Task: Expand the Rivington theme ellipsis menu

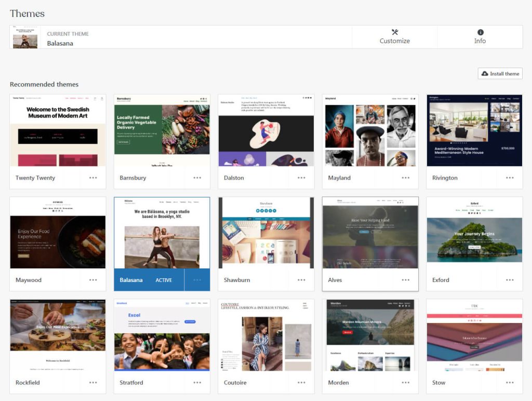Action: pyautogui.click(x=510, y=178)
